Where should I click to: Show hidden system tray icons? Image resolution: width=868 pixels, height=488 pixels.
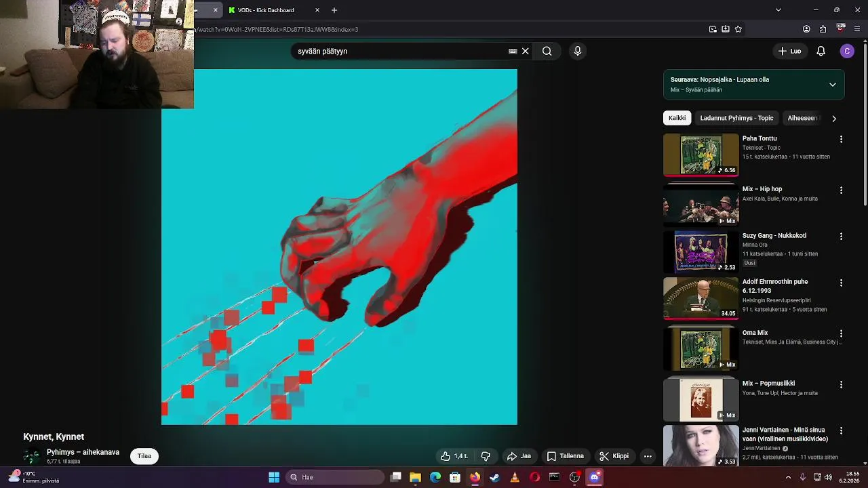(x=788, y=477)
